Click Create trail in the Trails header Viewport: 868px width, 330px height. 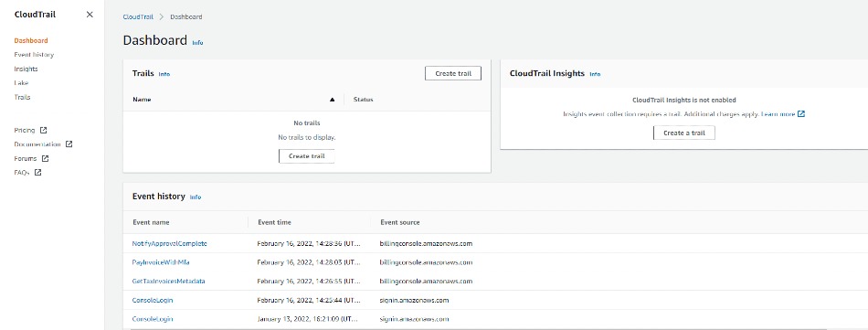point(453,73)
